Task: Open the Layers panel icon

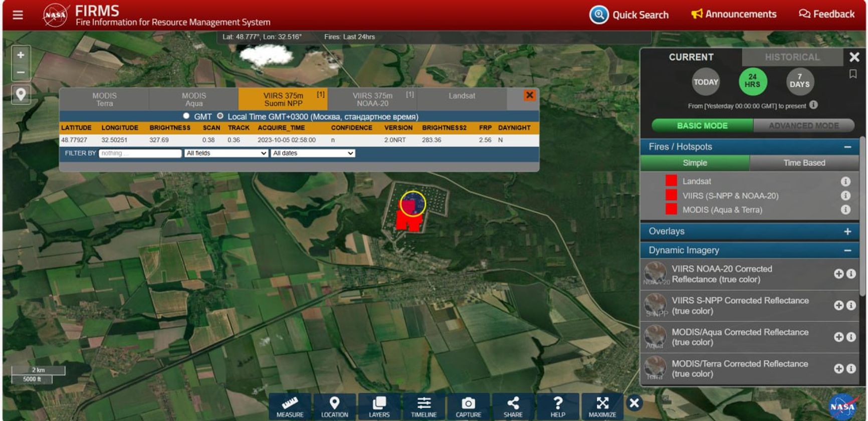Action: pyautogui.click(x=379, y=406)
